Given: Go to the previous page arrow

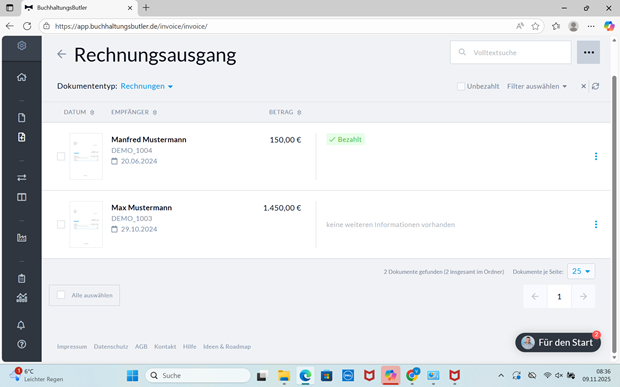Looking at the screenshot, I should coord(535,296).
